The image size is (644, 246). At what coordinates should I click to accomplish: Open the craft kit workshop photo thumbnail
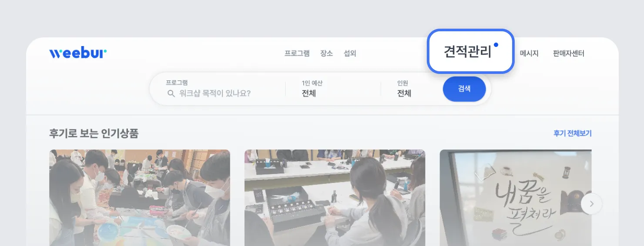coord(335,198)
